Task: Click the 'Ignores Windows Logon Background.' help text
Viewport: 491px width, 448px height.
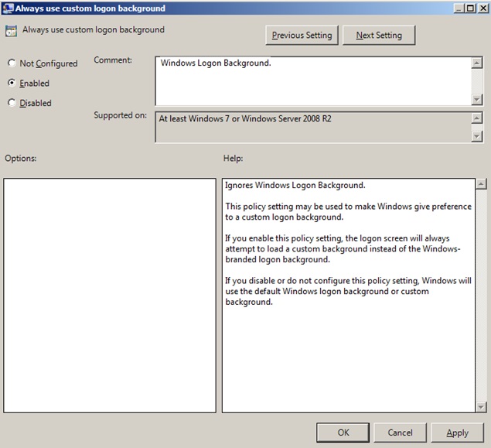Action: [x=295, y=185]
